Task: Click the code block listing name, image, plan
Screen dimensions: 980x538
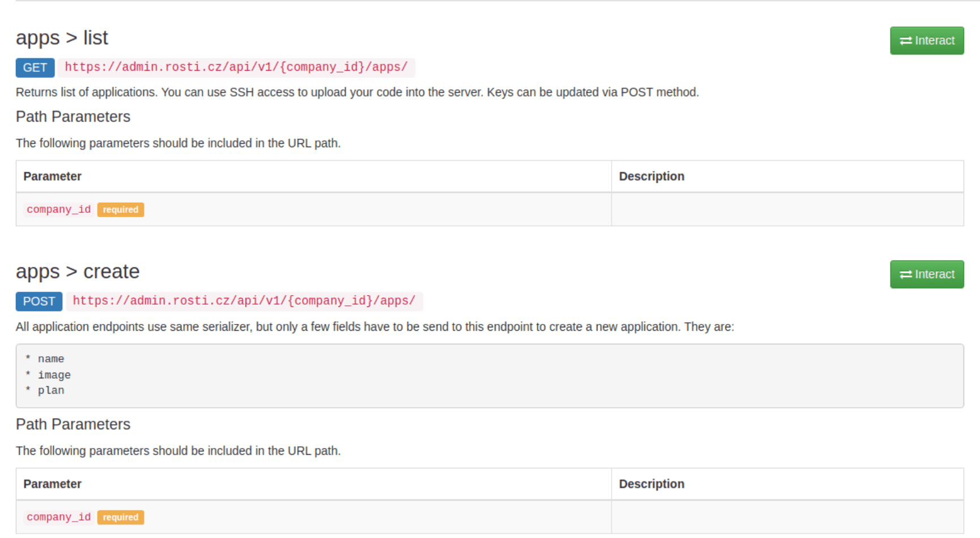Action: (x=490, y=375)
